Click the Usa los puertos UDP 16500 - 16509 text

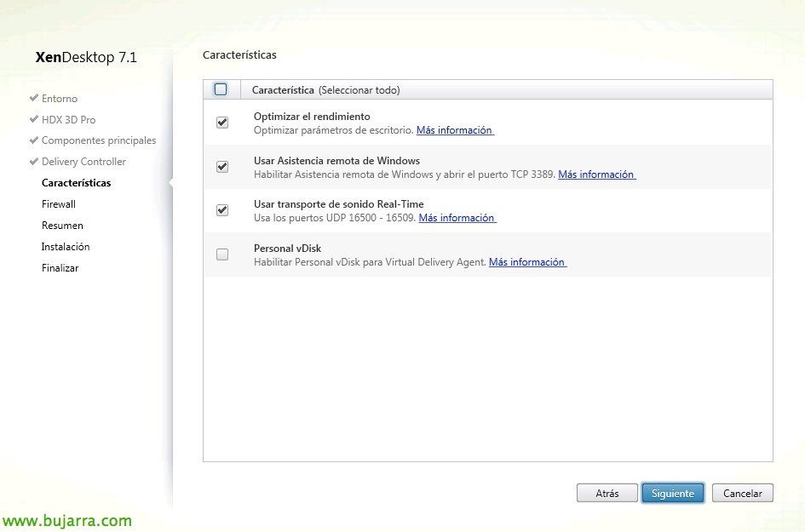click(x=335, y=218)
